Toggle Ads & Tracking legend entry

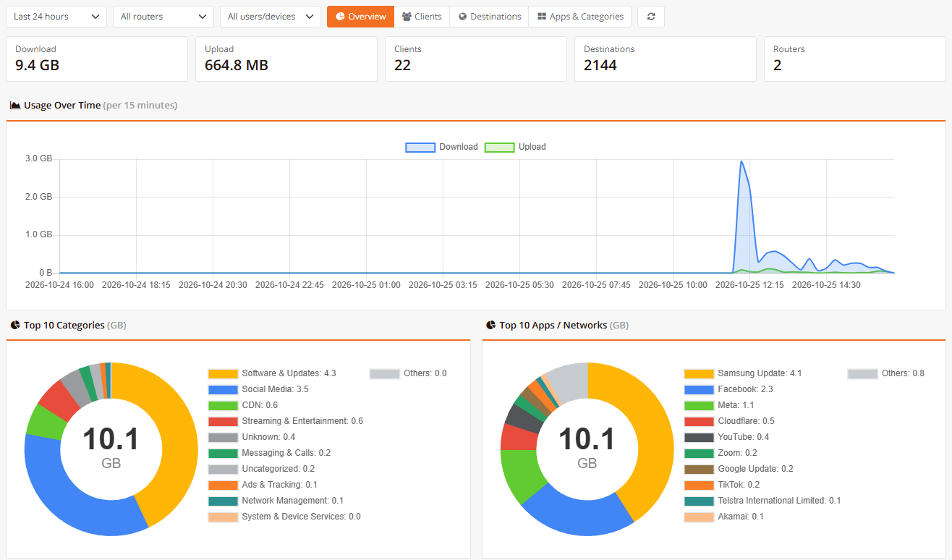(263, 485)
